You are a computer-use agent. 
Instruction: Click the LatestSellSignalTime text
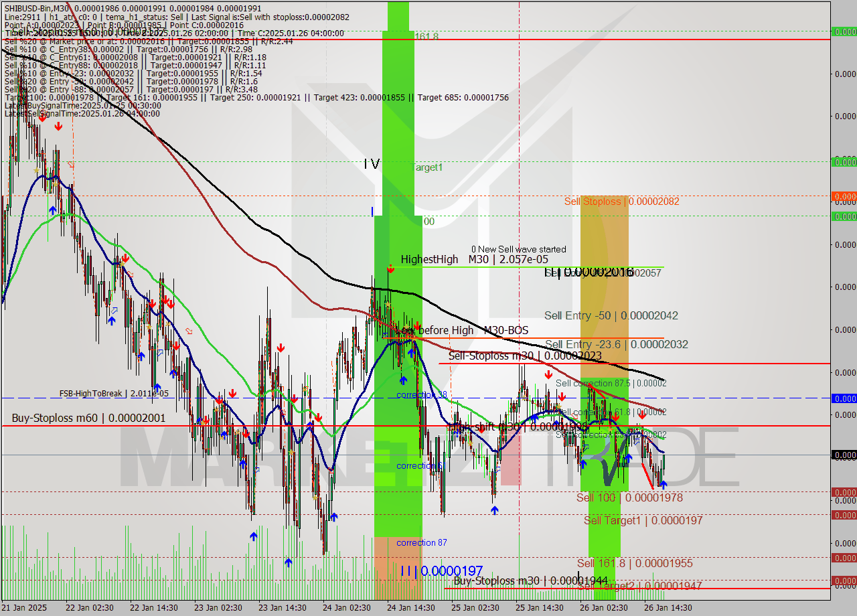point(82,113)
